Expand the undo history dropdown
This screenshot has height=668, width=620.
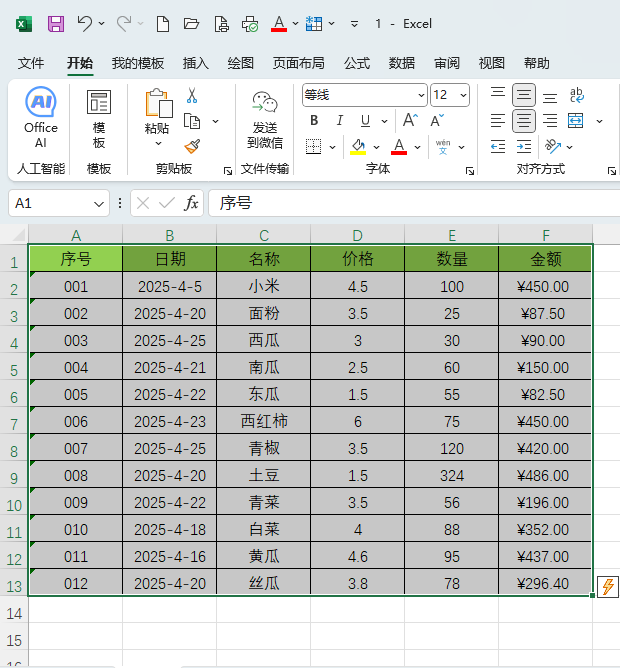[x=101, y=23]
